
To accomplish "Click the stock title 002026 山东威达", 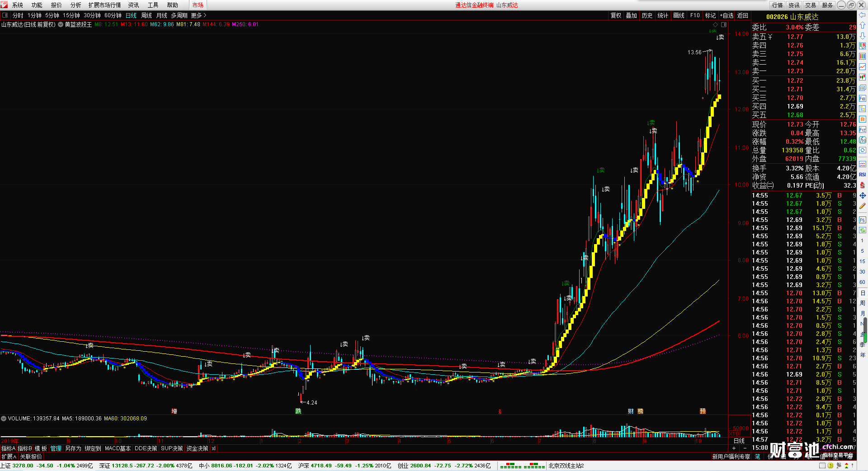I will coord(793,17).
